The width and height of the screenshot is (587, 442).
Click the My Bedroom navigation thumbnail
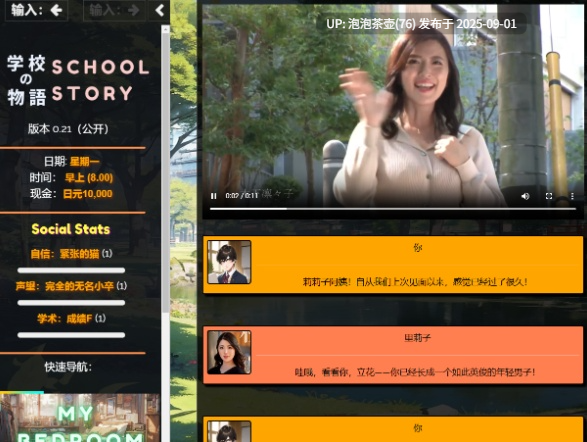point(80,417)
